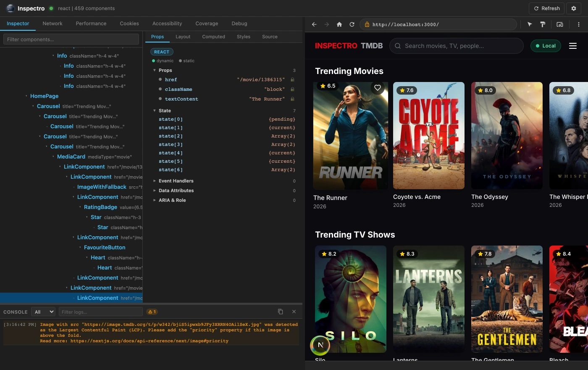Click the browser URL address field
Image resolution: width=588 pixels, height=370 pixels.
pos(438,24)
